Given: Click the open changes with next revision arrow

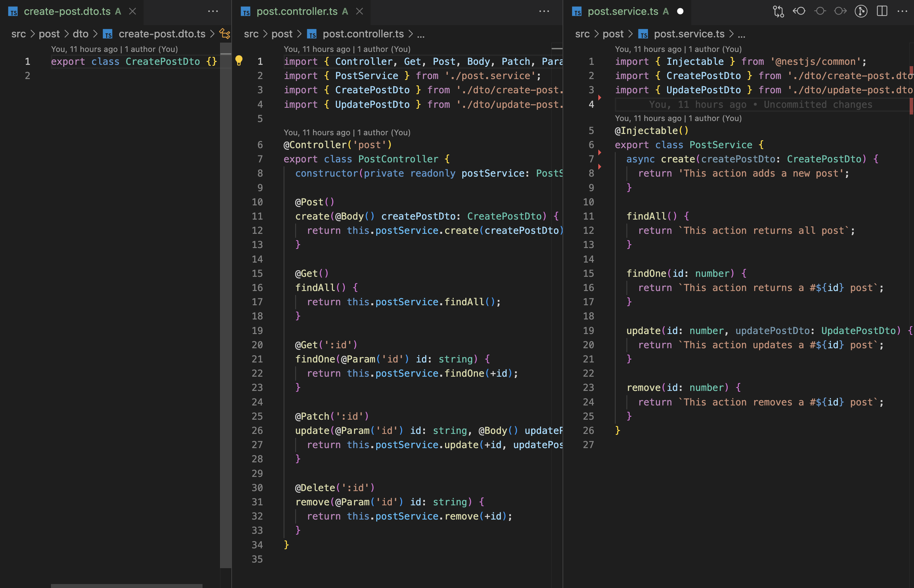Looking at the screenshot, I should pyautogui.click(x=840, y=11).
